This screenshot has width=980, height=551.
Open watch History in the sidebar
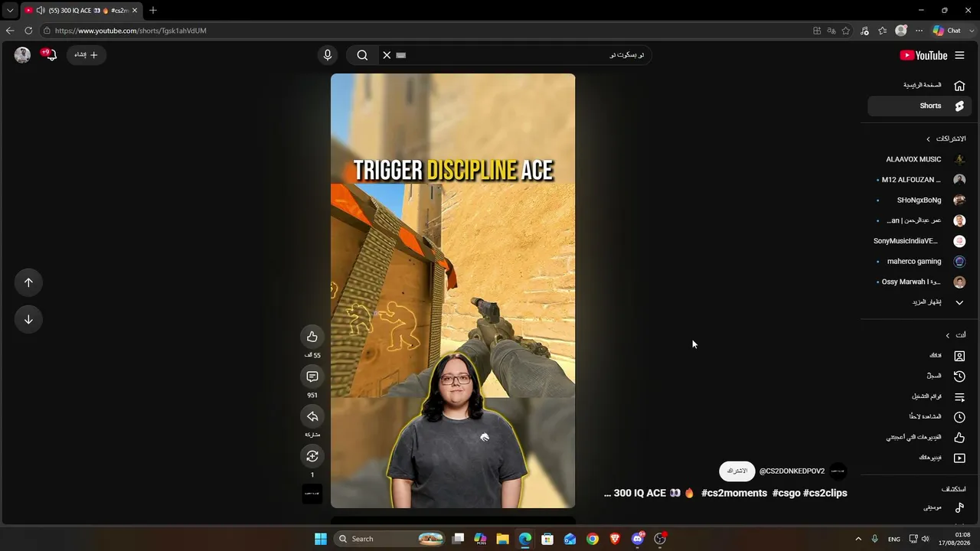click(x=920, y=376)
